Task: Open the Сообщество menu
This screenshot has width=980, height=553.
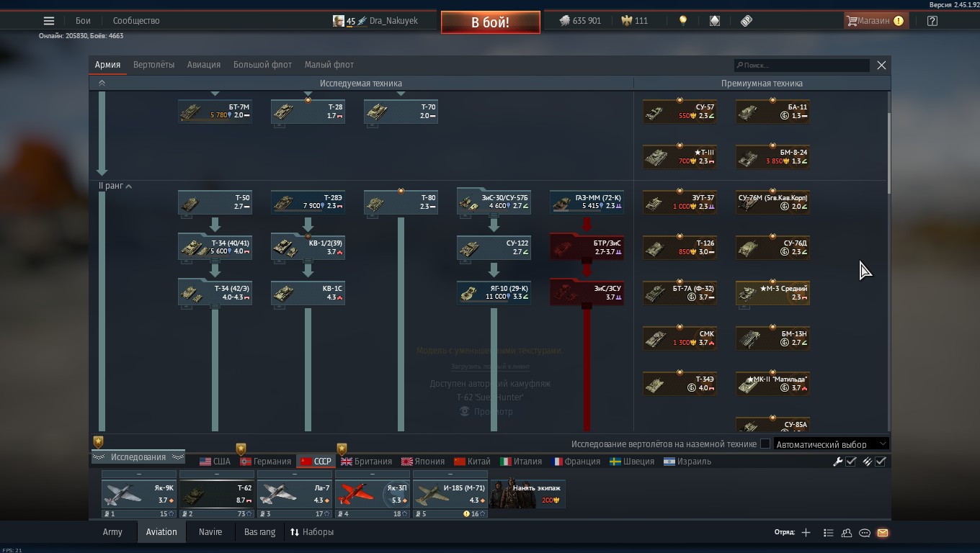Action: [136, 21]
